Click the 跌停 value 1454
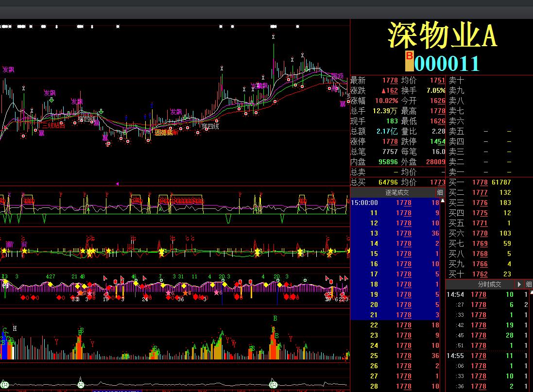Viewport: 533px width, 392px height. click(437, 142)
